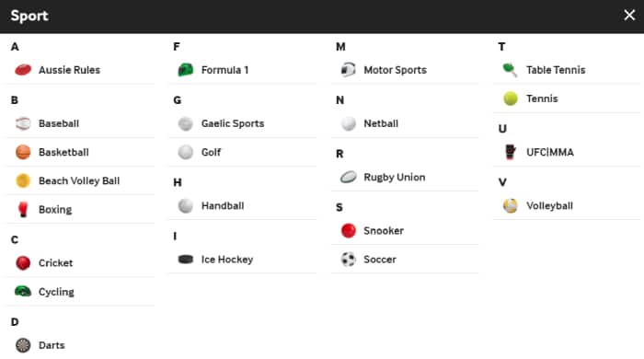Choose Golf from the sport list
644x359 pixels.
tap(242, 152)
